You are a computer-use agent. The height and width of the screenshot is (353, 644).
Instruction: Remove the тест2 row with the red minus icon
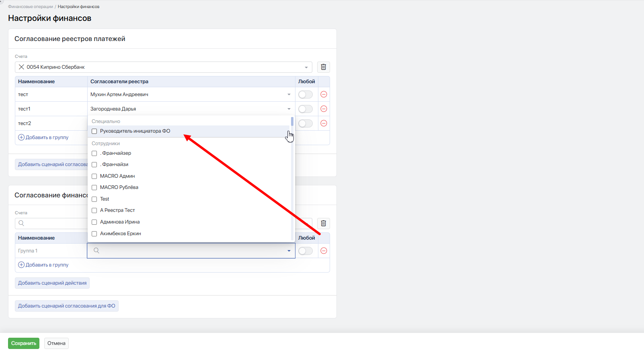click(x=324, y=123)
